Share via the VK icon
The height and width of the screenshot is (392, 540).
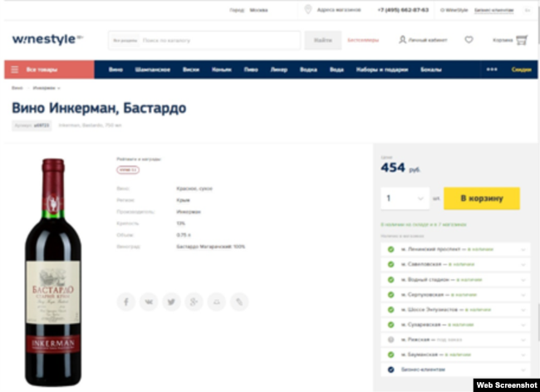click(149, 301)
